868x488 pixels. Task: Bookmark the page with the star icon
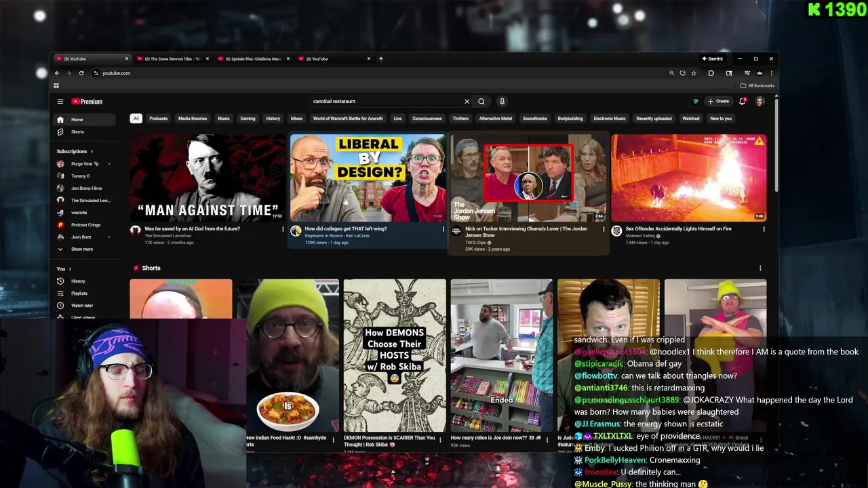tap(694, 73)
